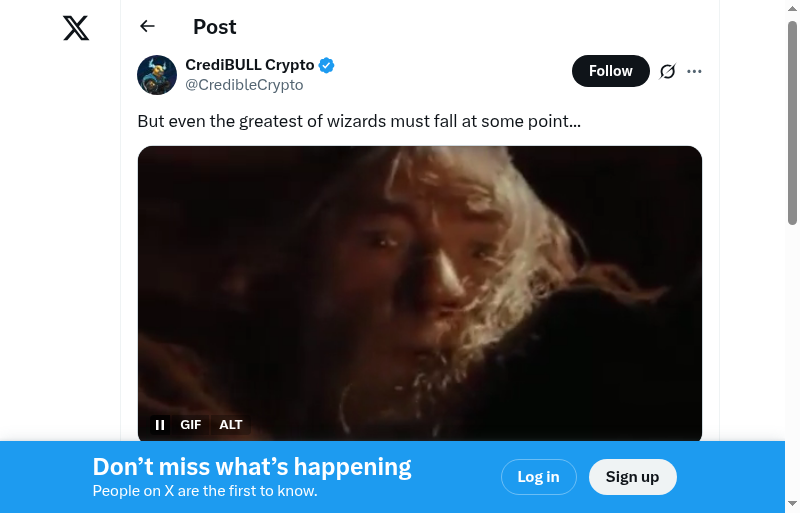The height and width of the screenshot is (513, 800).
Task: Click the X logo in the sidebar
Action: tap(76, 28)
